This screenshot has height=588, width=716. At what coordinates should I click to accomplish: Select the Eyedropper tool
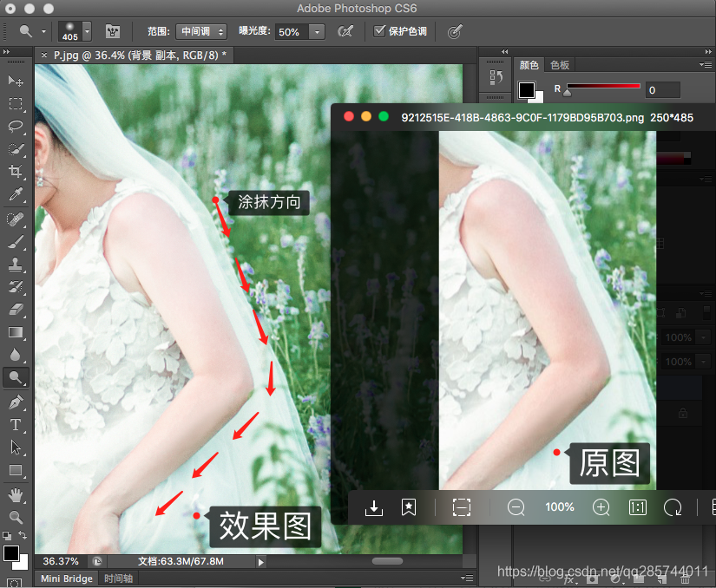pyautogui.click(x=16, y=194)
